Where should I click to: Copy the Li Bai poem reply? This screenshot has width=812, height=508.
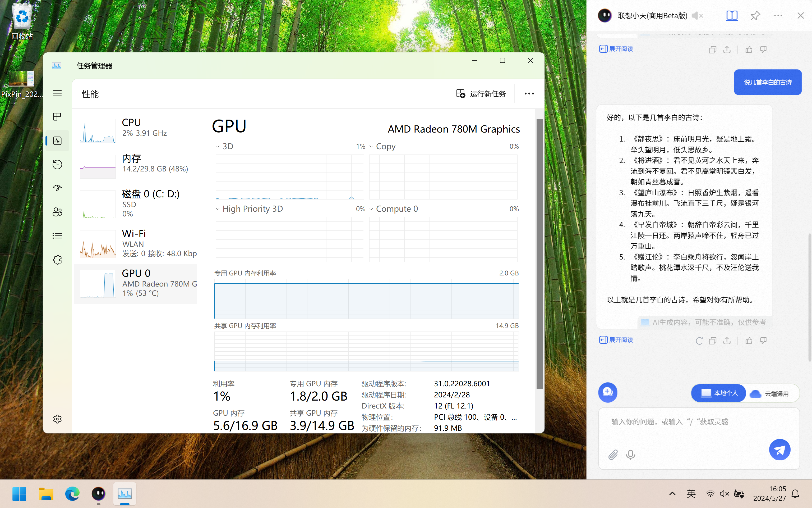(x=713, y=341)
